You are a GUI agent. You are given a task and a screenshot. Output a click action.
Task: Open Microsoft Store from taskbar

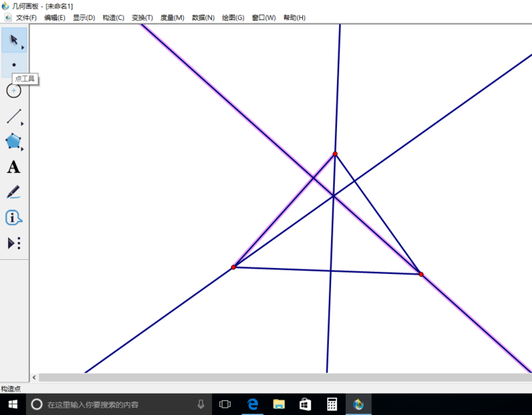[x=305, y=404]
